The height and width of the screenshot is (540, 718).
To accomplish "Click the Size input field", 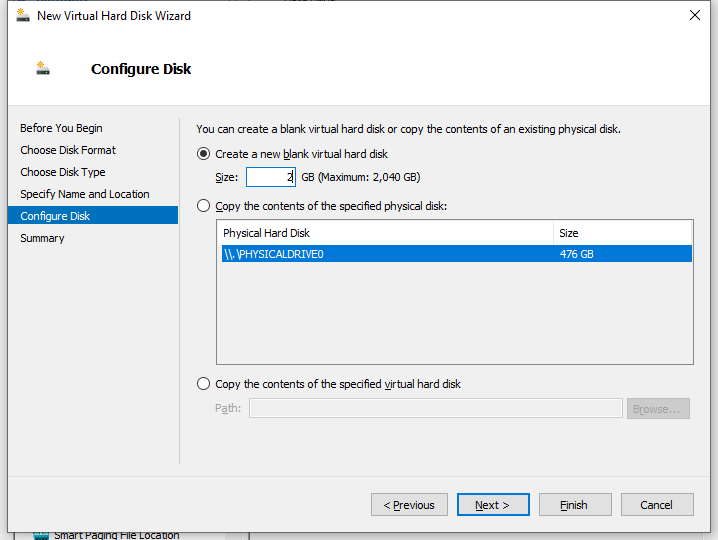I will coord(271,177).
